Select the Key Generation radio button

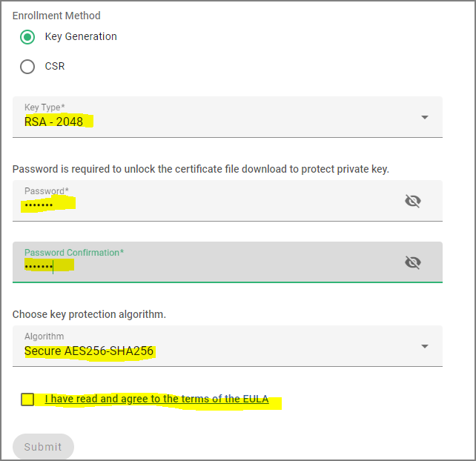pyautogui.click(x=27, y=37)
